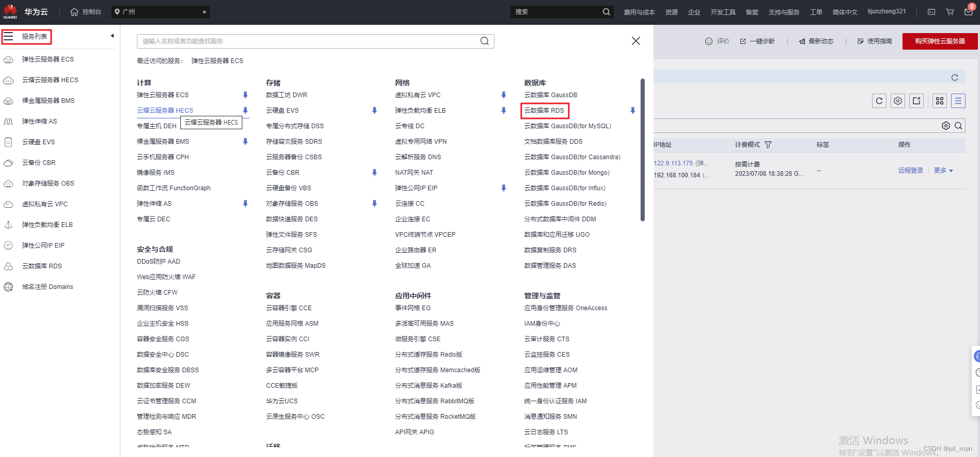Click the top search magnifier icon
This screenshot has width=980, height=457.
point(606,12)
